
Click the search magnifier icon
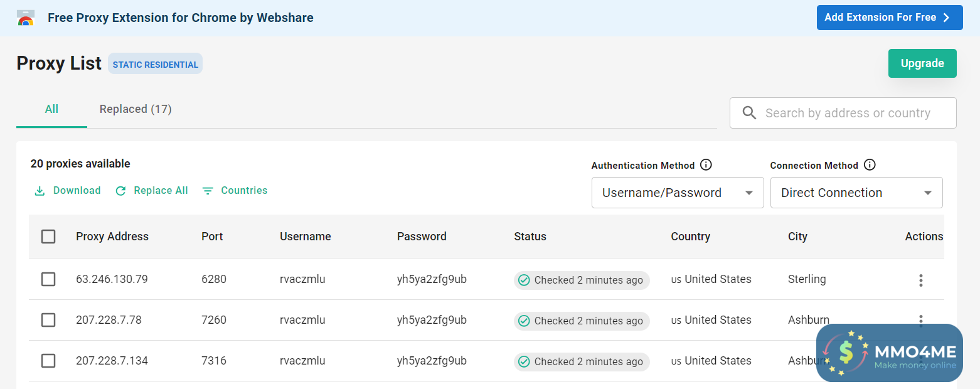pos(749,113)
